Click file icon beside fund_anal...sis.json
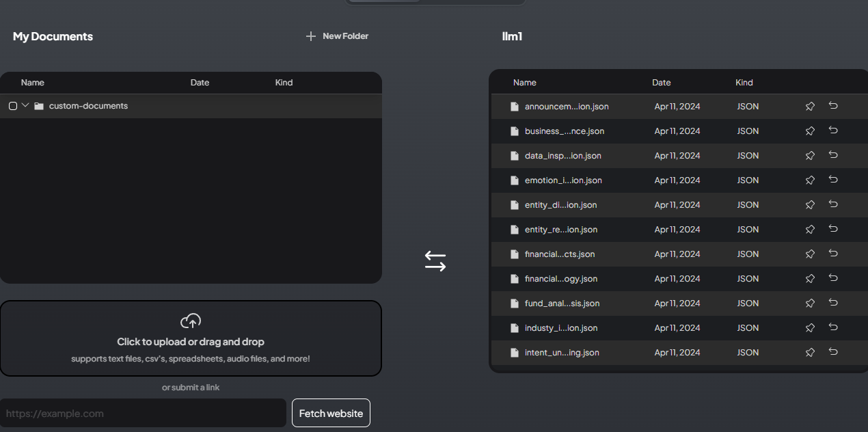The height and width of the screenshot is (432, 868). click(515, 303)
